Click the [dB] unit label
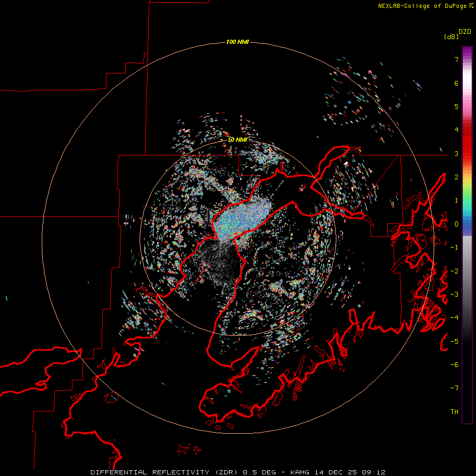The image size is (476, 476). [452, 36]
